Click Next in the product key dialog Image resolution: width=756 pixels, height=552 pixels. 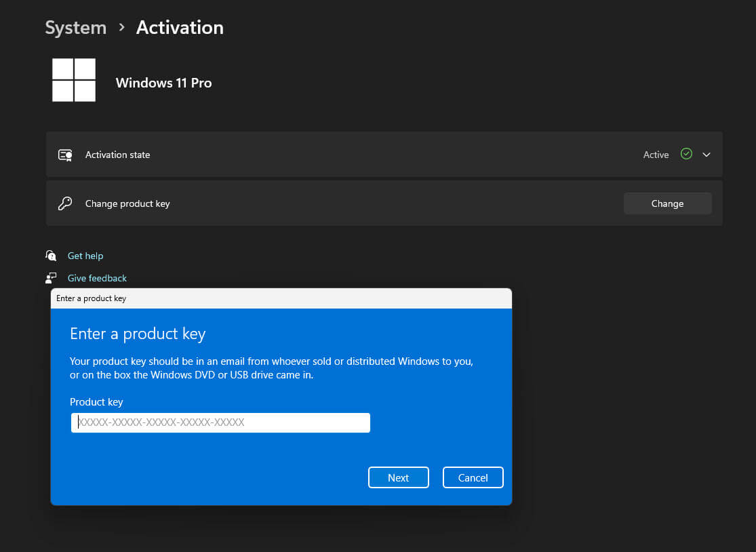[398, 477]
